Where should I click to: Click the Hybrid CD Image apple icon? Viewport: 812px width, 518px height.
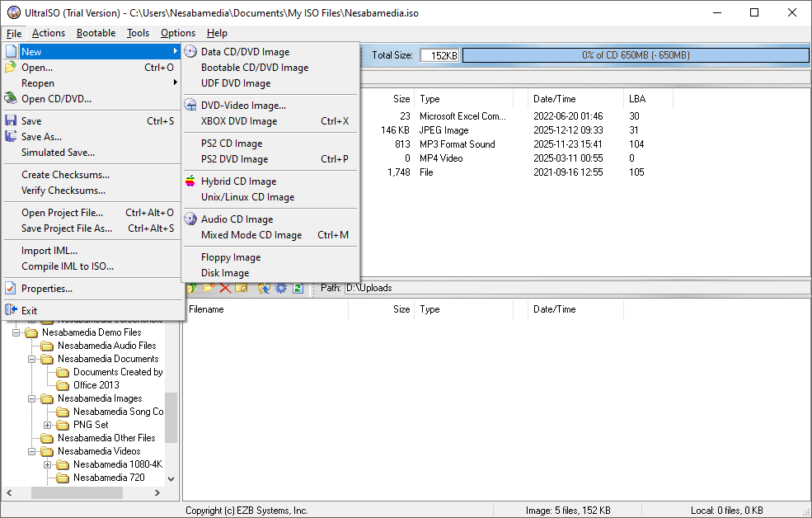tap(190, 181)
